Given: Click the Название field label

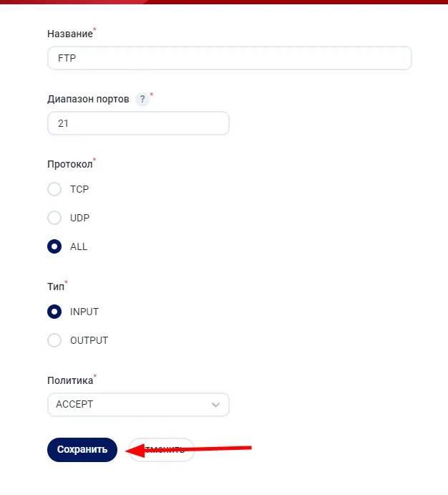Looking at the screenshot, I should 69,34.
